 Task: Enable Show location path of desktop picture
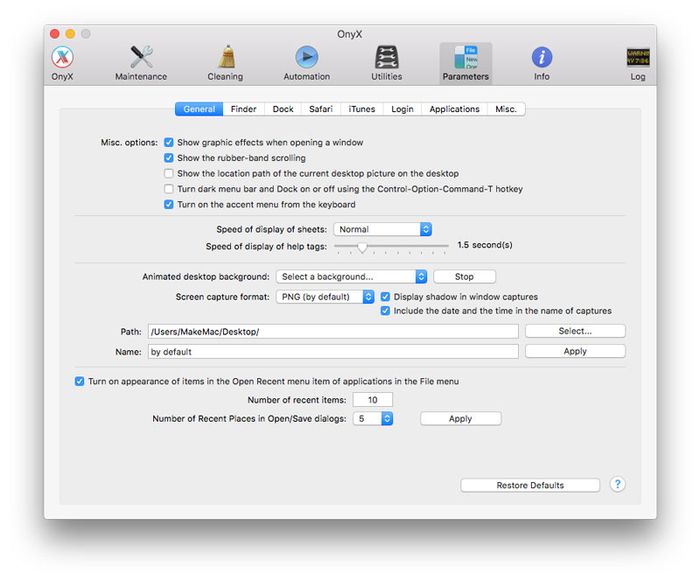tap(169, 173)
